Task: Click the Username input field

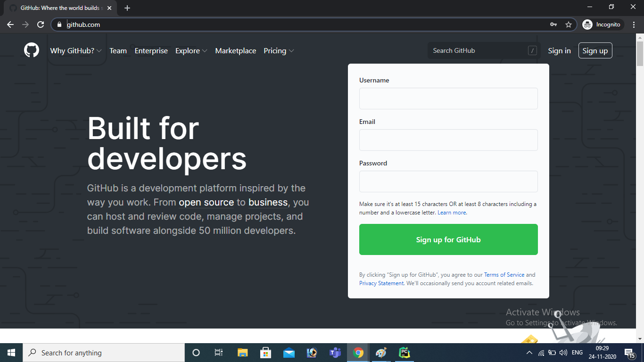Action: (x=448, y=99)
